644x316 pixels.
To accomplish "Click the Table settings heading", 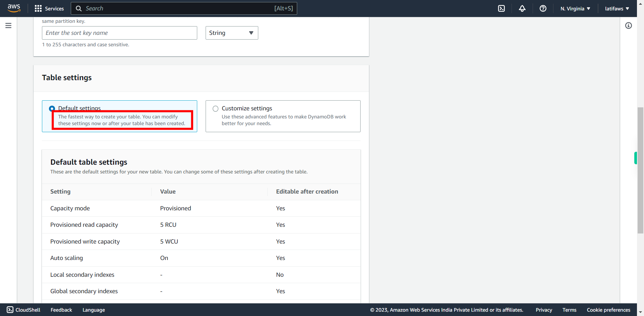I will (x=67, y=77).
